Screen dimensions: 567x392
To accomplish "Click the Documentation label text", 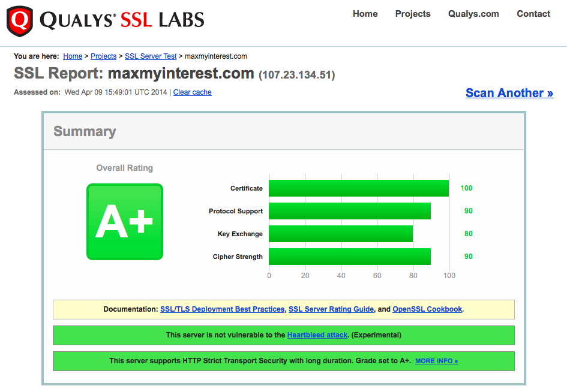I will [x=131, y=309].
